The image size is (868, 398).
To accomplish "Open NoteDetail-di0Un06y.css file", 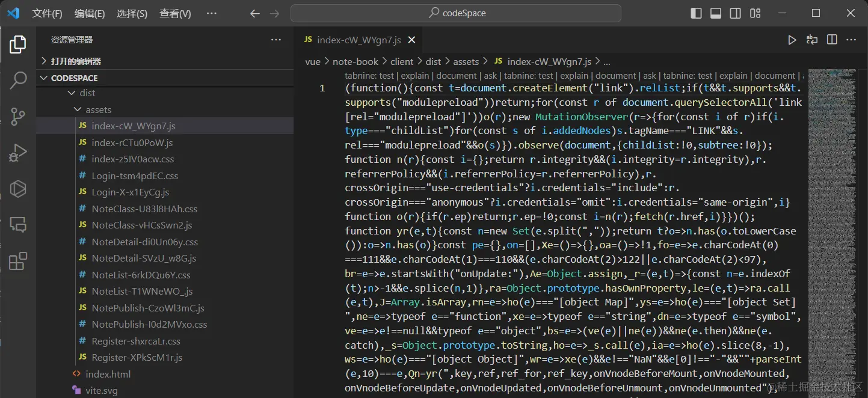I will coord(165,242).
